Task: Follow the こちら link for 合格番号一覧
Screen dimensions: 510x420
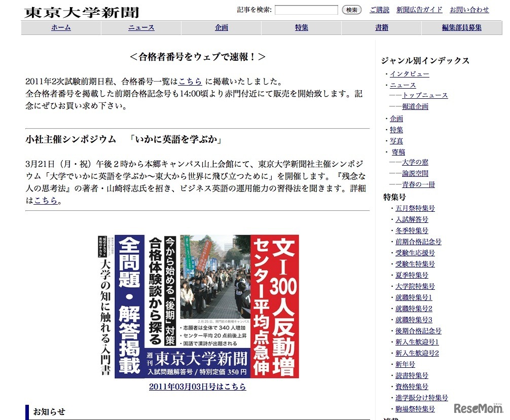Action: coord(190,81)
